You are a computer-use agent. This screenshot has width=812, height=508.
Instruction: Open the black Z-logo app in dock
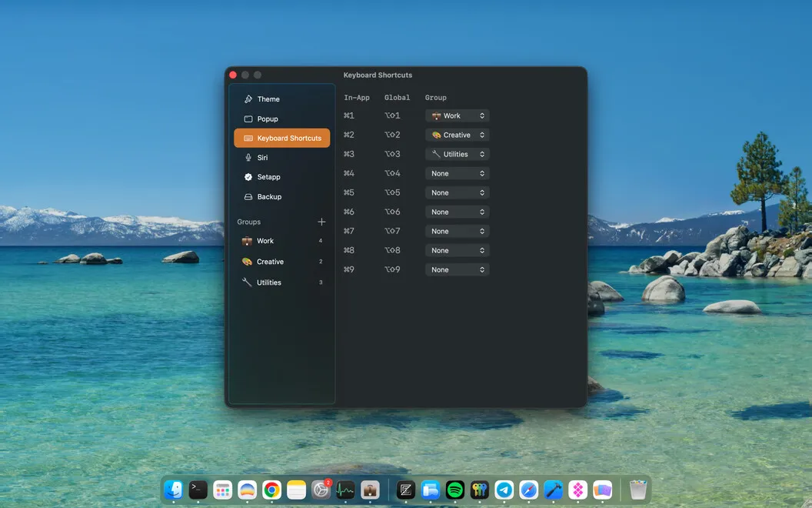pyautogui.click(x=406, y=490)
